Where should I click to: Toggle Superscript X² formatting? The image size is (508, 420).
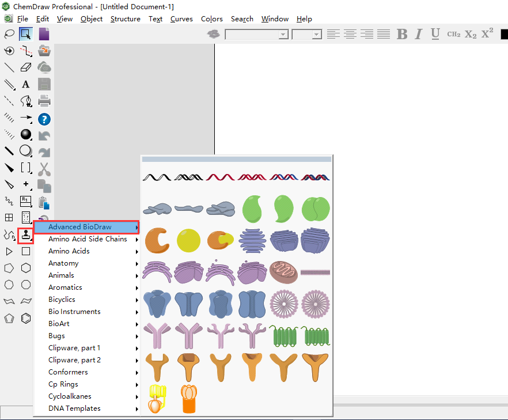[487, 33]
